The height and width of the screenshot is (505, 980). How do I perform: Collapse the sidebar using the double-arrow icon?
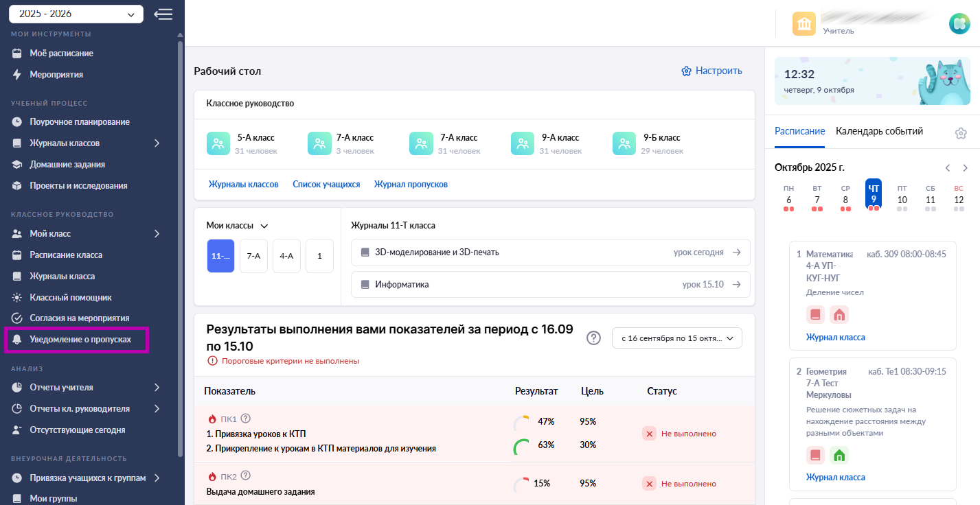163,13
